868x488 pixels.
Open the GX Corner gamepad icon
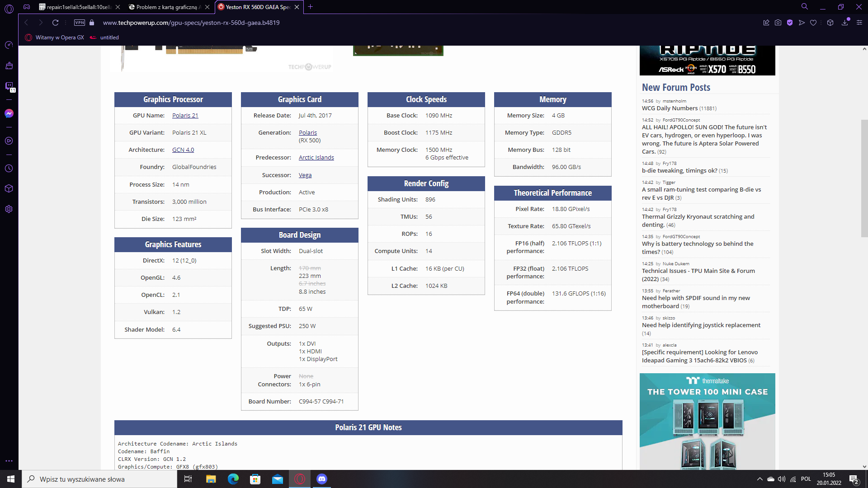pyautogui.click(x=27, y=7)
